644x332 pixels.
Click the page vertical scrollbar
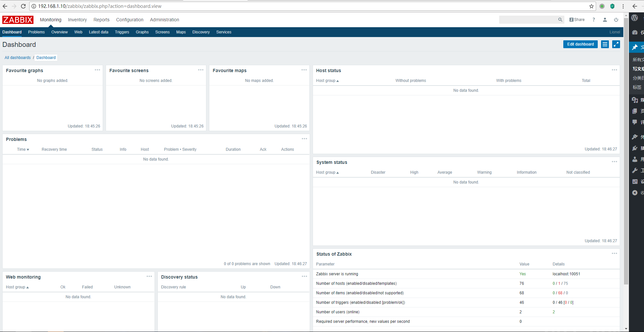pos(626,151)
